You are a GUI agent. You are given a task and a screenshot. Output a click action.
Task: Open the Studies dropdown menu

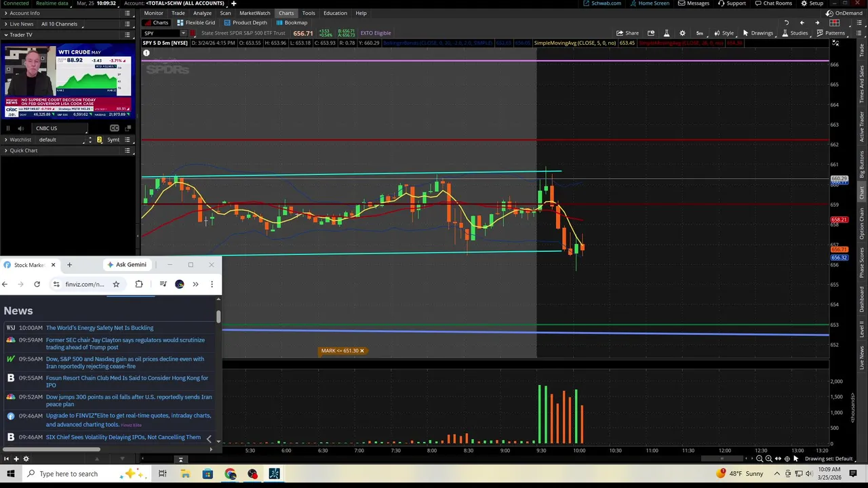click(x=796, y=33)
